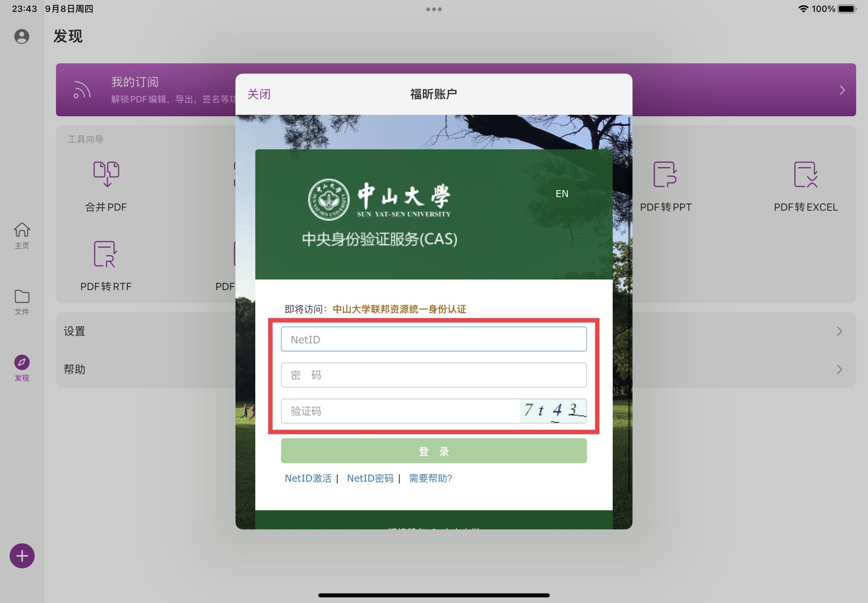Expand the 帮助 row chevron
This screenshot has width=868, height=603.
840,369
